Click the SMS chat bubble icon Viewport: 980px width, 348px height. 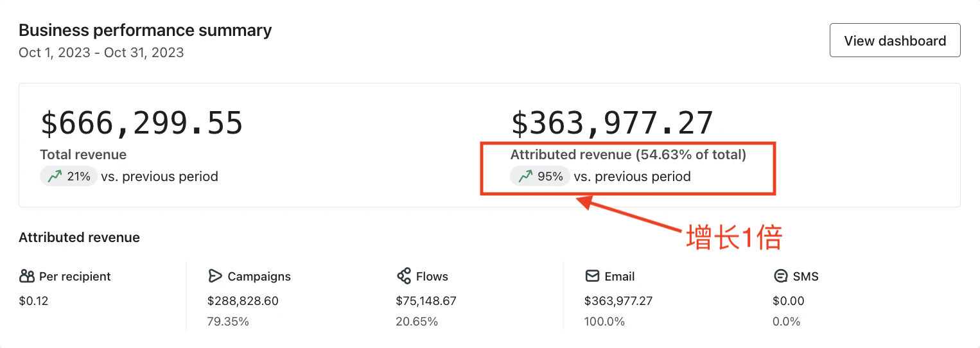tap(781, 277)
